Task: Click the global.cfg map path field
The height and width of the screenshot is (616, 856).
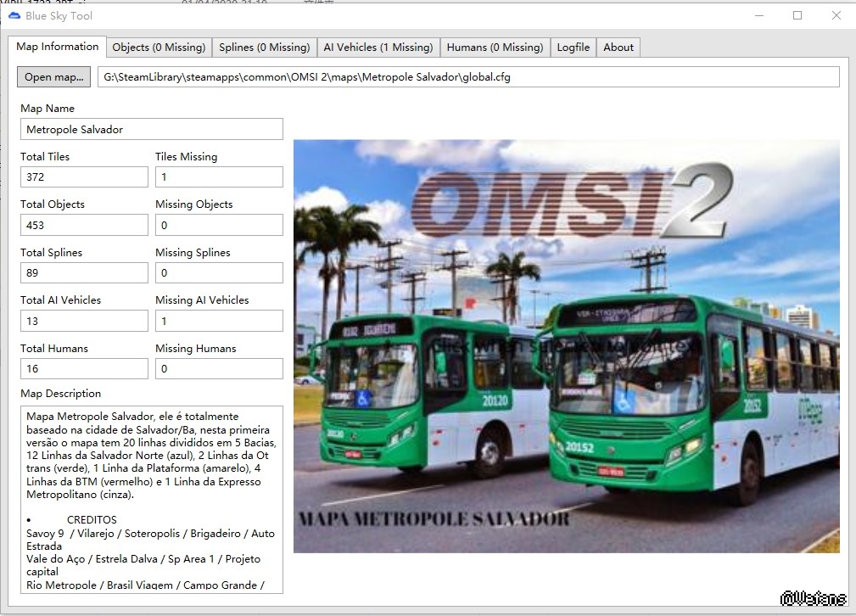Action: coord(468,77)
